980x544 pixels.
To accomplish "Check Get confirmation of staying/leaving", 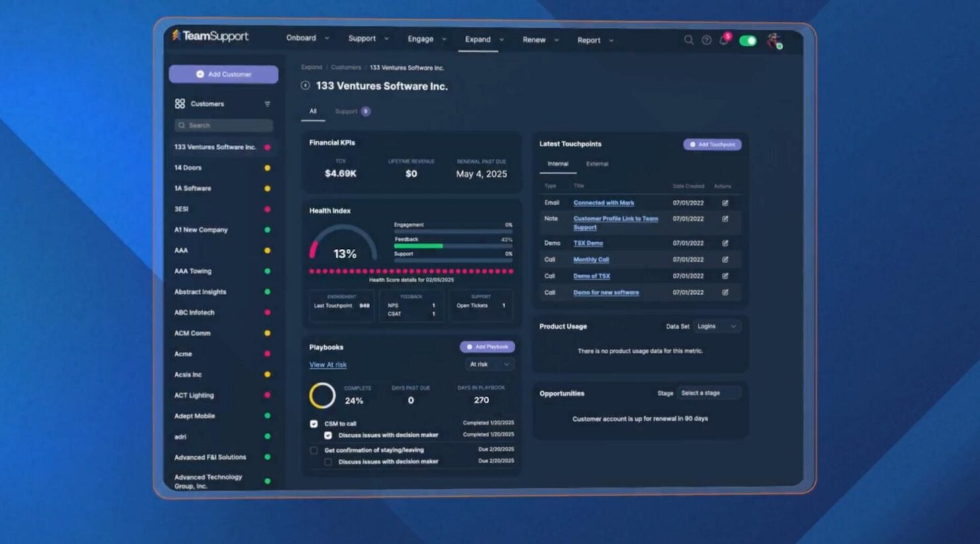I will (x=313, y=449).
